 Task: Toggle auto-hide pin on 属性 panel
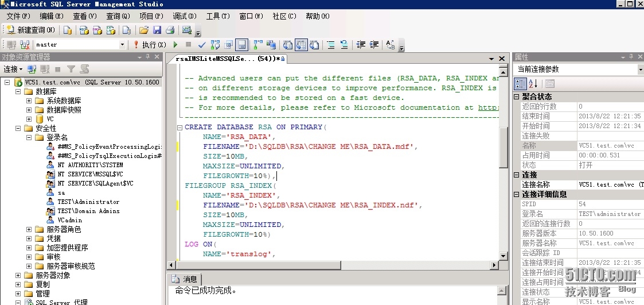[x=632, y=57]
